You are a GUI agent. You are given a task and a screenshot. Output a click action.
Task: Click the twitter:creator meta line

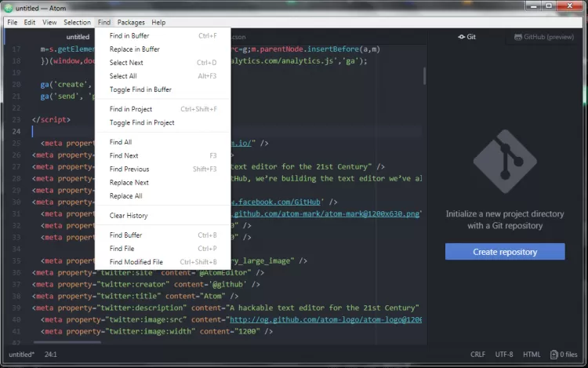point(146,285)
